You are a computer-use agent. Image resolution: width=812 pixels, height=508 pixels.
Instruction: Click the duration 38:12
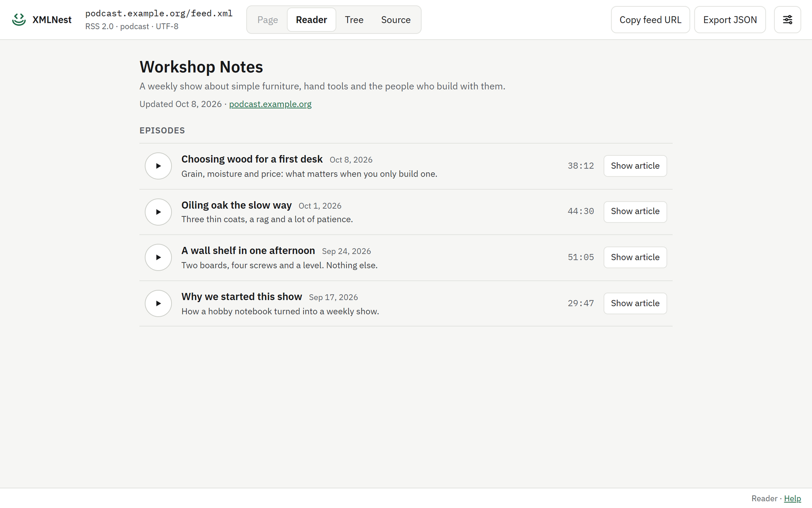click(x=581, y=166)
